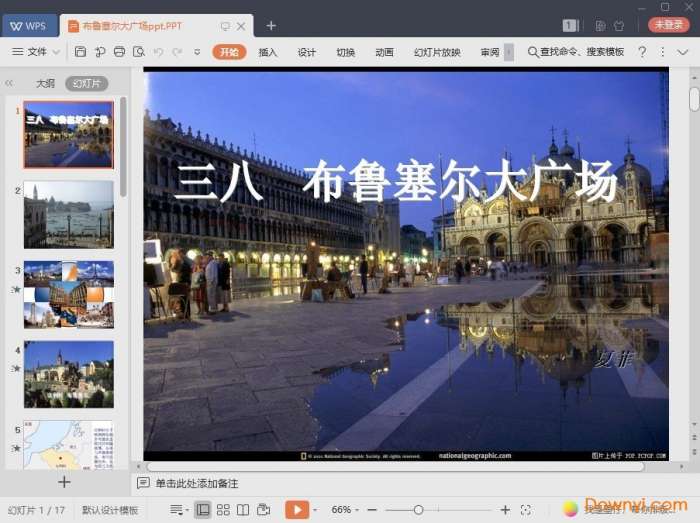Open the slide sorter view icon
This screenshot has width=700, height=523.
coord(223,510)
